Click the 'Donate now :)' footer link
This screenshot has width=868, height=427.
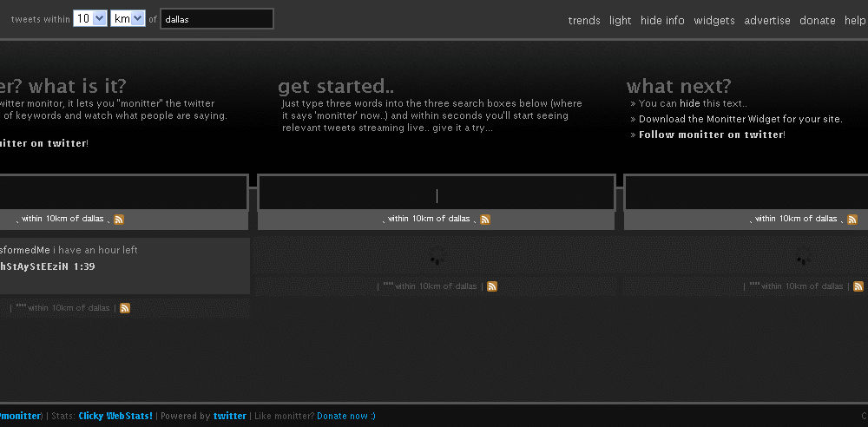click(345, 416)
